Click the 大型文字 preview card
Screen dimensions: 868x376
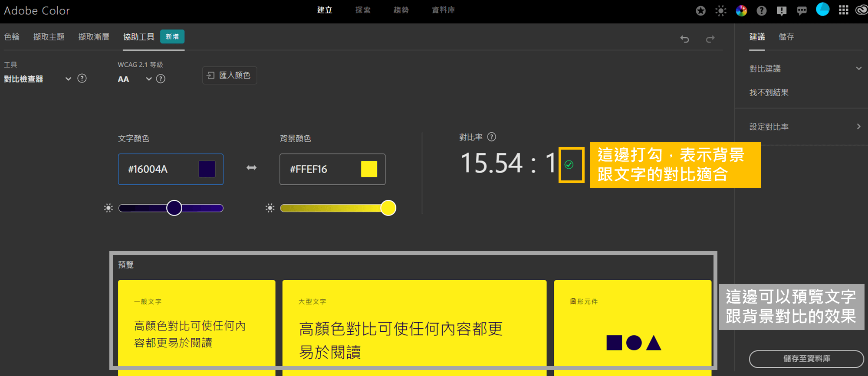[414, 327]
